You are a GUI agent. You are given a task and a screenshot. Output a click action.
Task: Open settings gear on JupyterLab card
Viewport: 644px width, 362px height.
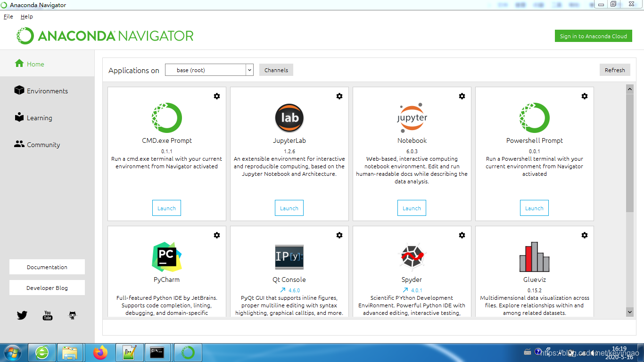pyautogui.click(x=339, y=96)
